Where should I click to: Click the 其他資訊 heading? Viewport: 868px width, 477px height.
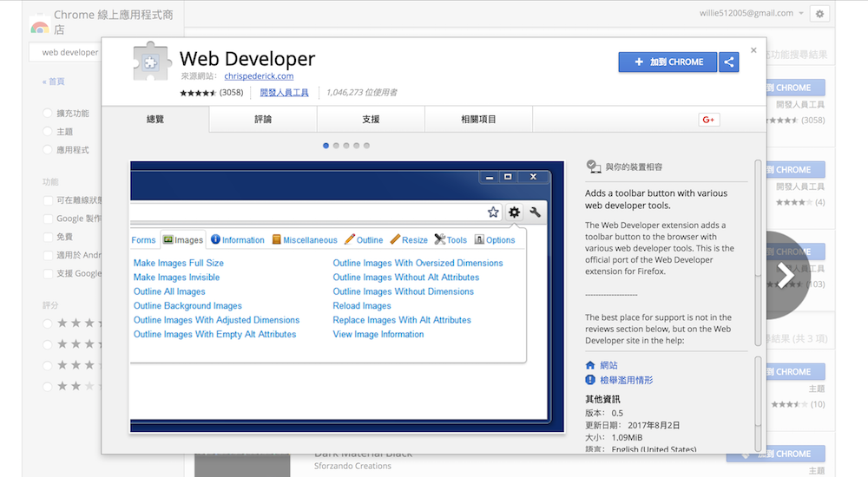click(x=603, y=400)
